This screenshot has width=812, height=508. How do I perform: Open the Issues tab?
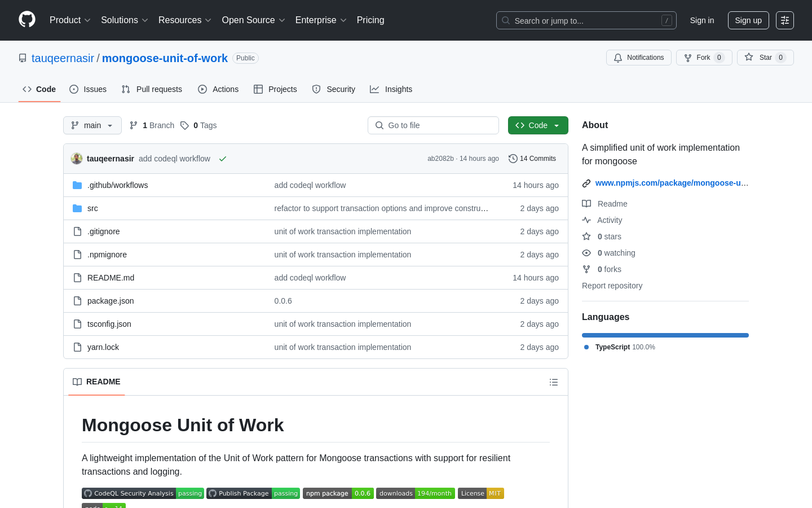[x=88, y=89]
